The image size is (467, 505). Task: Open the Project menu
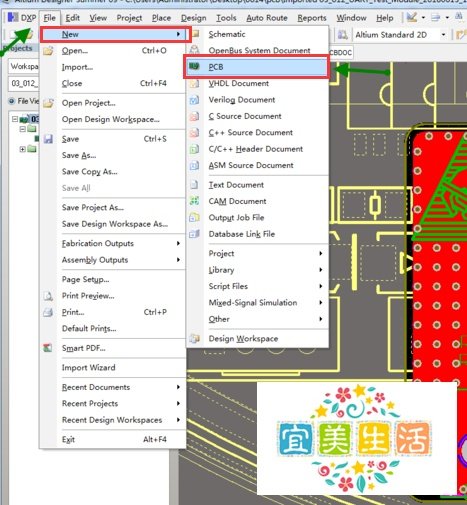pyautogui.click(x=129, y=18)
